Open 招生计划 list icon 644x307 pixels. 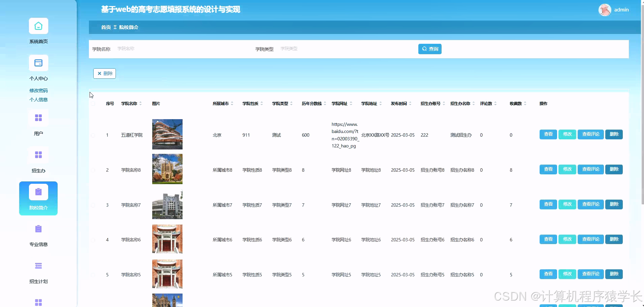click(x=38, y=266)
